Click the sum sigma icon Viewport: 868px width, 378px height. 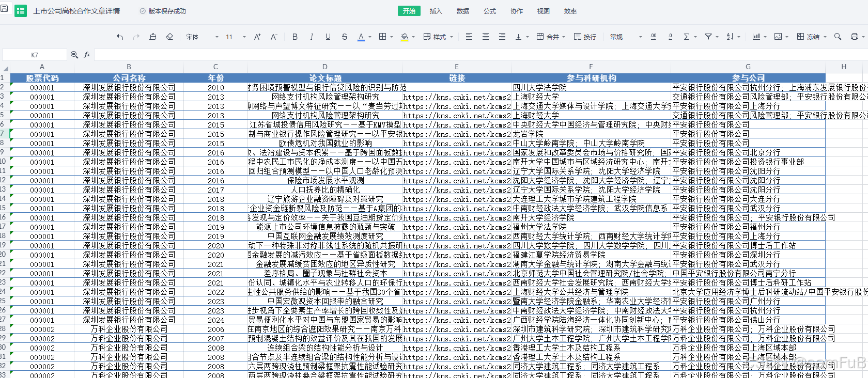click(687, 37)
